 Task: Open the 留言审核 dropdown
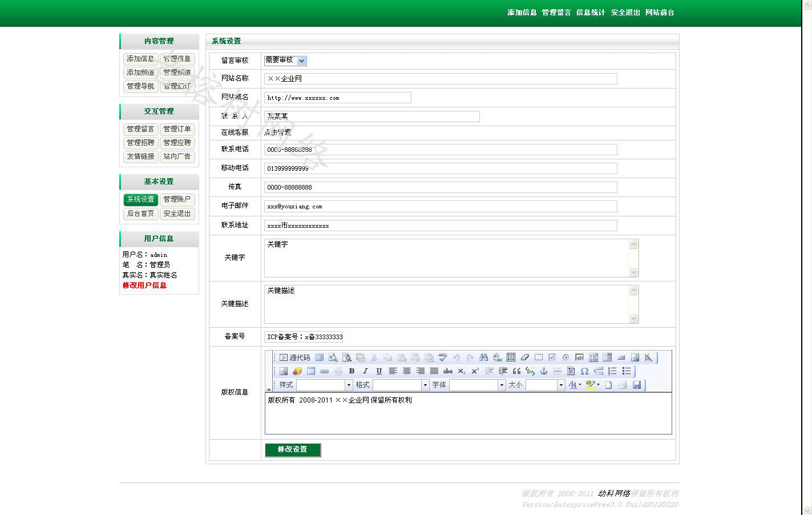285,60
